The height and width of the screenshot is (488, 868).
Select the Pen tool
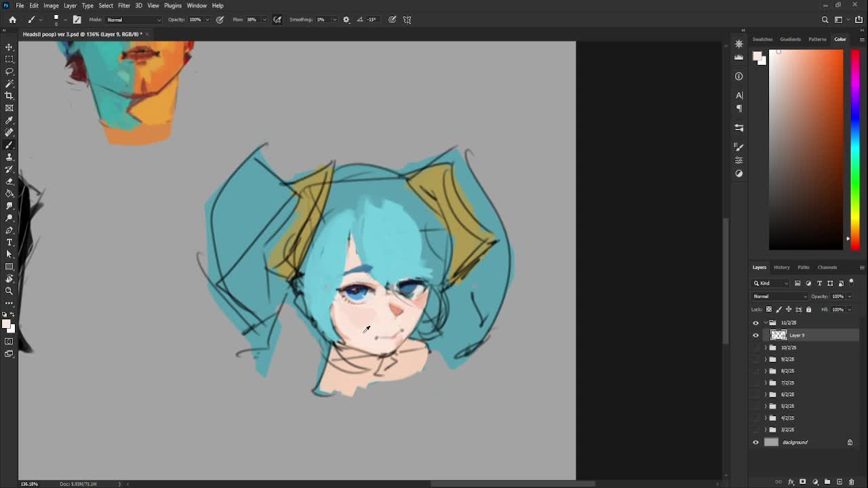coord(9,230)
